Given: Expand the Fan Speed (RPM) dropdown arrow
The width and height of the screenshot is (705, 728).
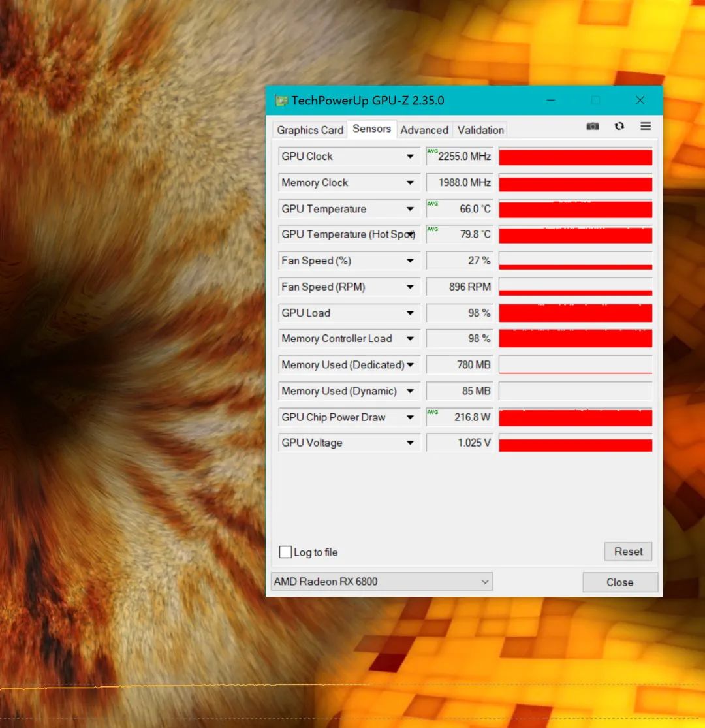Looking at the screenshot, I should [410, 287].
